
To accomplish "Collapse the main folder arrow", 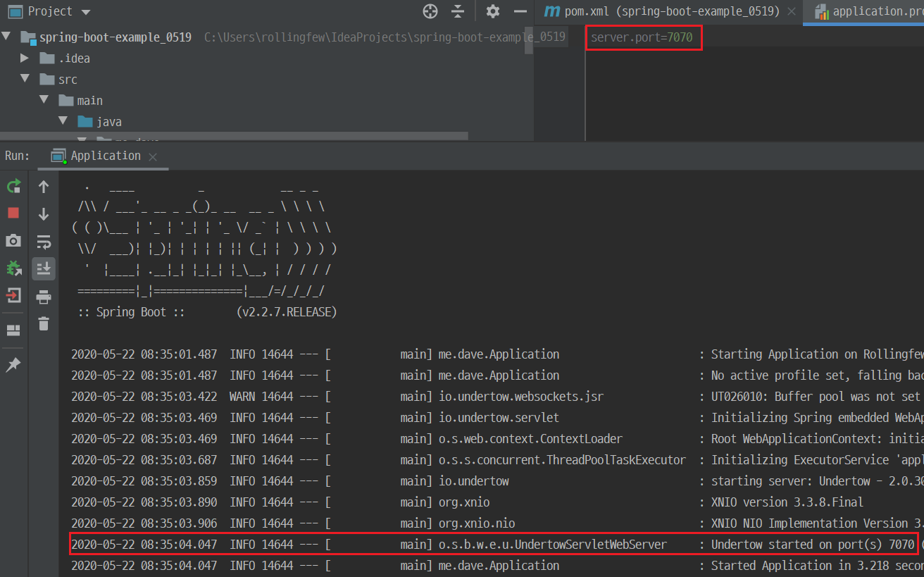I will (44, 100).
